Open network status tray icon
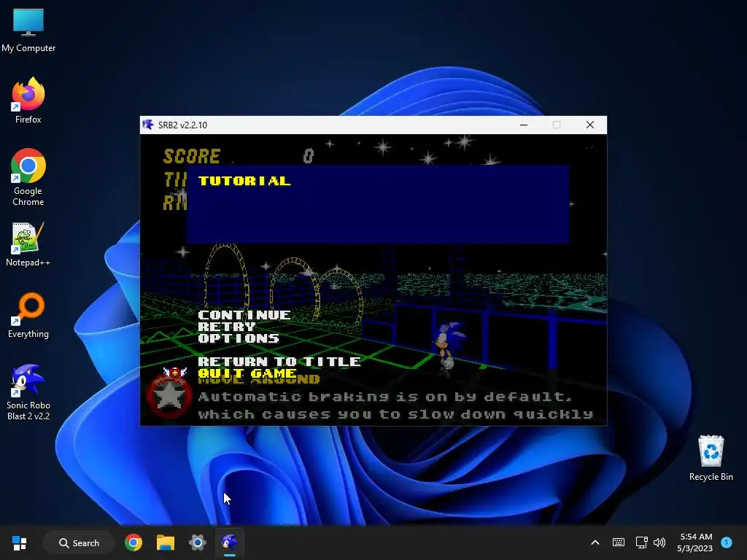 click(641, 542)
